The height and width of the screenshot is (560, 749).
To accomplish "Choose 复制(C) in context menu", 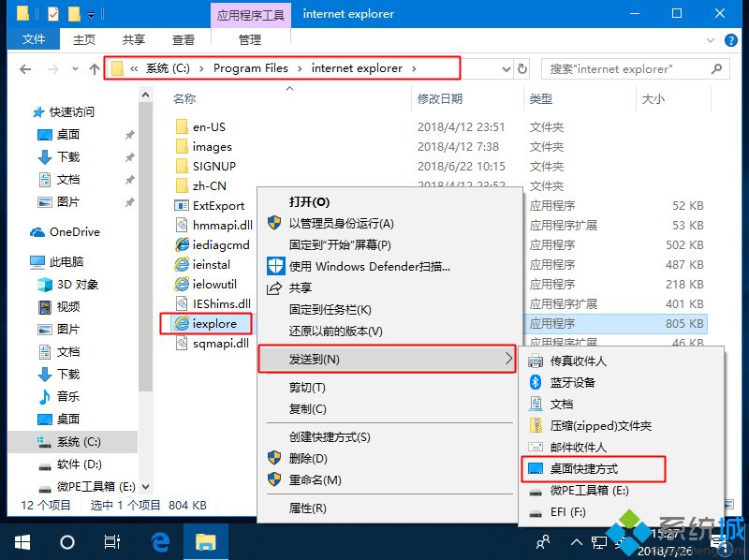I will point(308,408).
